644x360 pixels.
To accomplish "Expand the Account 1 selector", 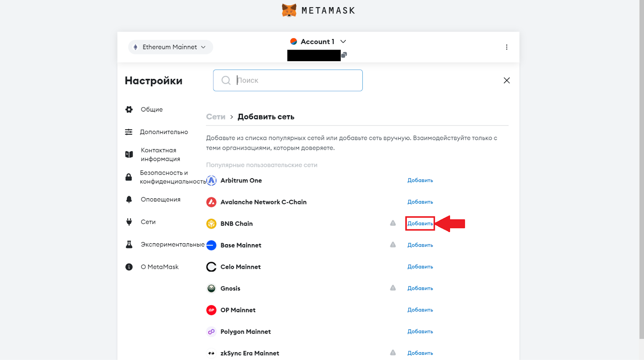I will point(318,42).
